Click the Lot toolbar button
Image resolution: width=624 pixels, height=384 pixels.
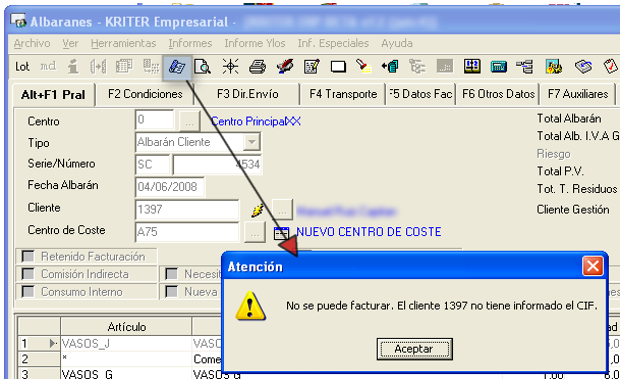(22, 66)
